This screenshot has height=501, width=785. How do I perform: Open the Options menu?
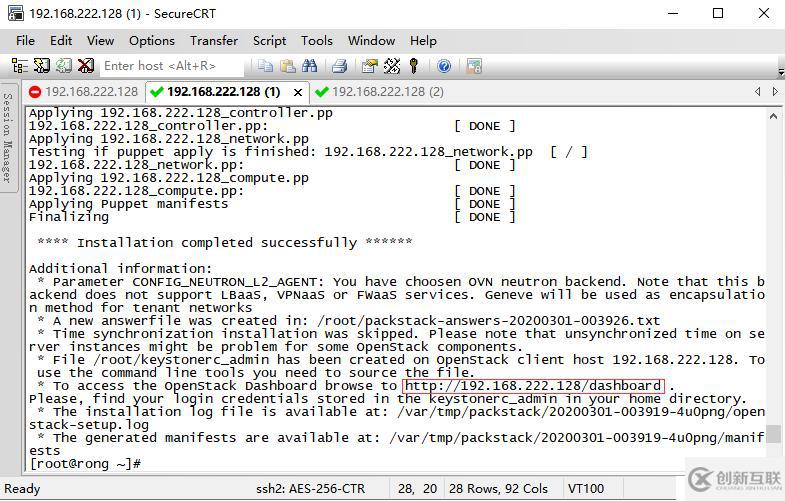(x=152, y=41)
